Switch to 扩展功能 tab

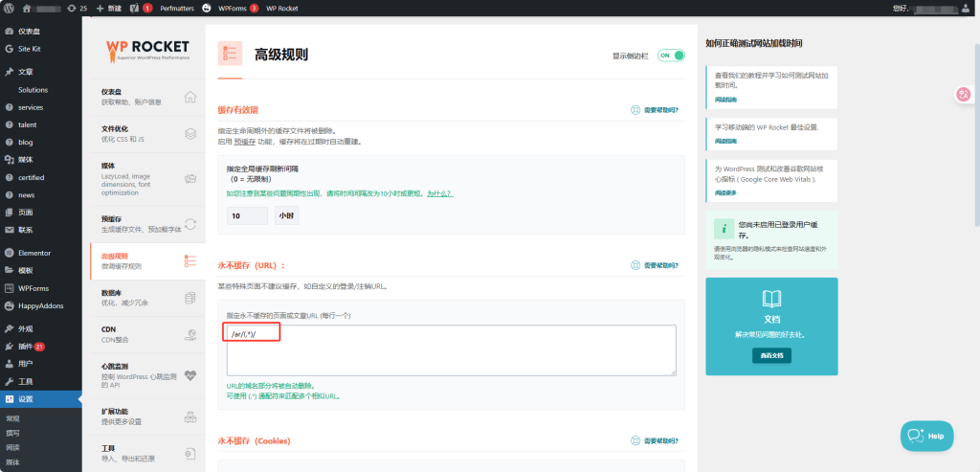[147, 416]
